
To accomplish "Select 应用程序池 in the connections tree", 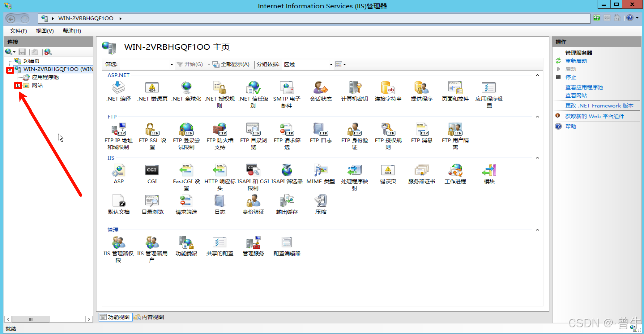I will pos(45,77).
